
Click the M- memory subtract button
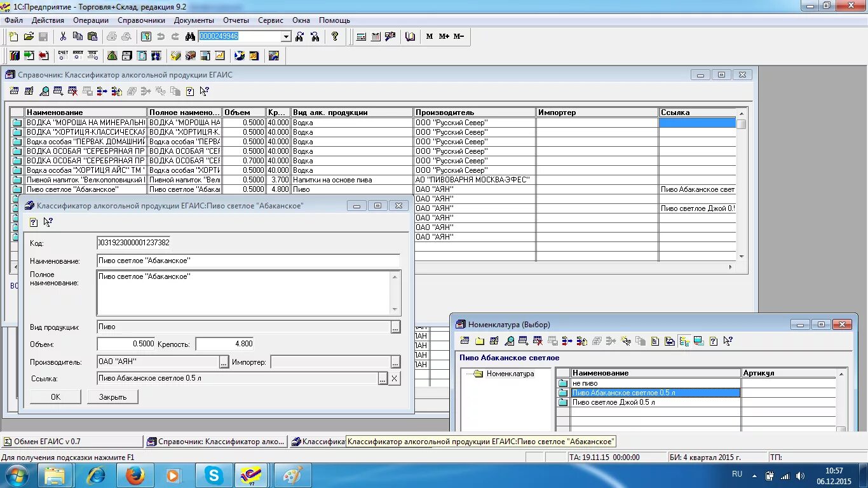pyautogui.click(x=459, y=37)
